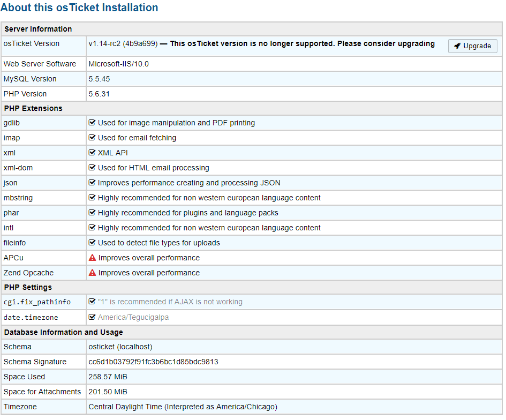Viewport: 506px width, 420px height.
Task: Click the 'Space for Attachments' label
Action: pos(42,392)
